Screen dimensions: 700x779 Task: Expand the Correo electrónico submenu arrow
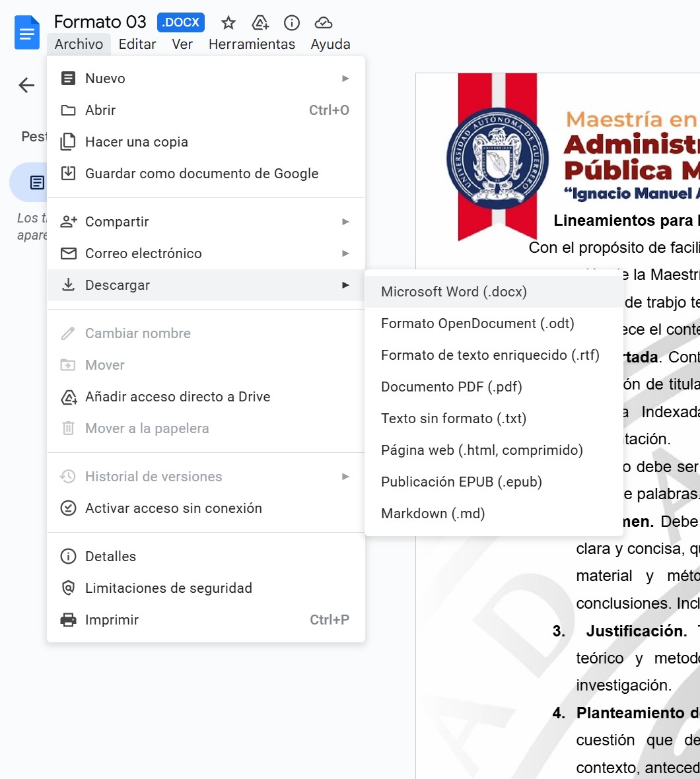[346, 254]
